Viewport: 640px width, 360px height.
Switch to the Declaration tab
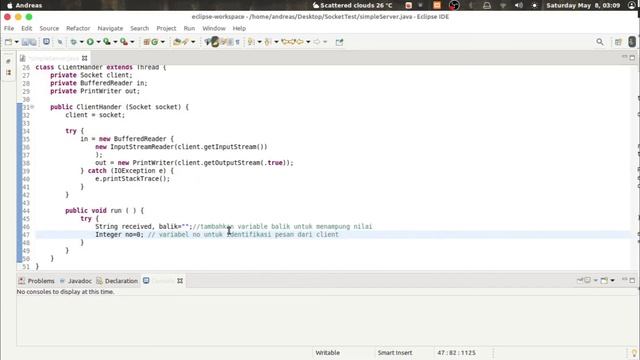pos(118,281)
